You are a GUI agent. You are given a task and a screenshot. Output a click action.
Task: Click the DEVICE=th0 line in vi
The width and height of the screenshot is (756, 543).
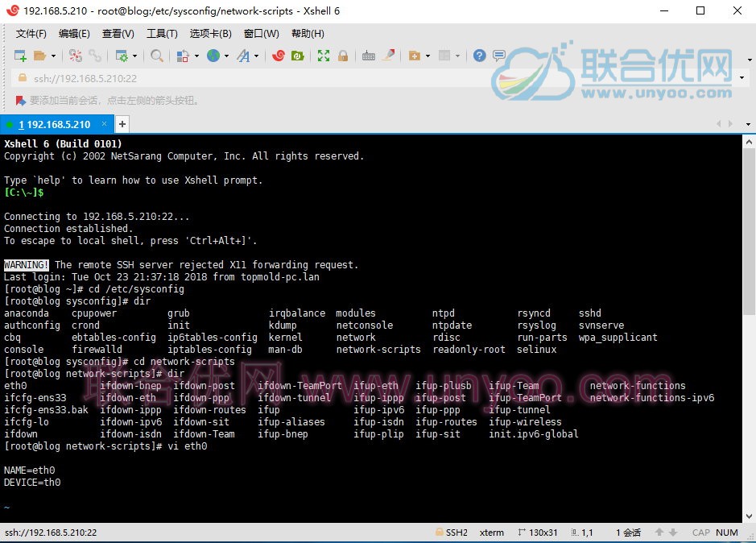[x=32, y=483]
